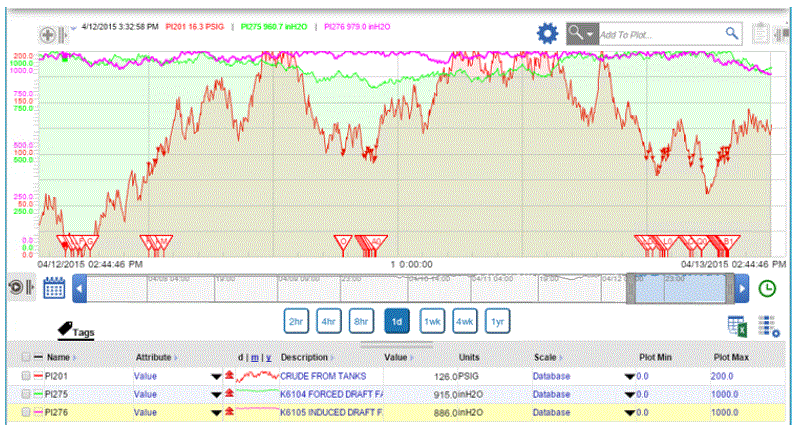Click the red color swatch for PI201
Image resolution: width=801 pixels, height=434 pixels.
[x=38, y=376]
